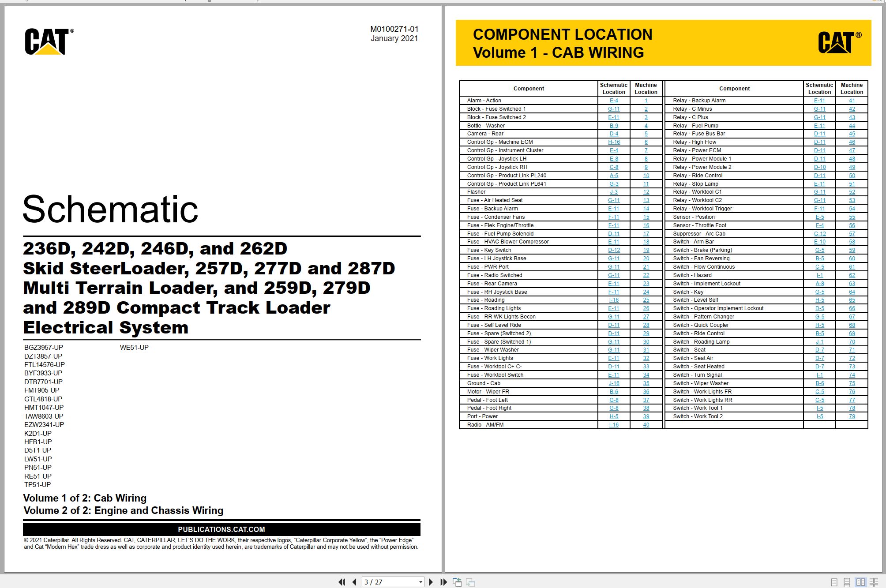This screenshot has width=886, height=588.
Task: Jump to the last page
Action: (x=443, y=582)
